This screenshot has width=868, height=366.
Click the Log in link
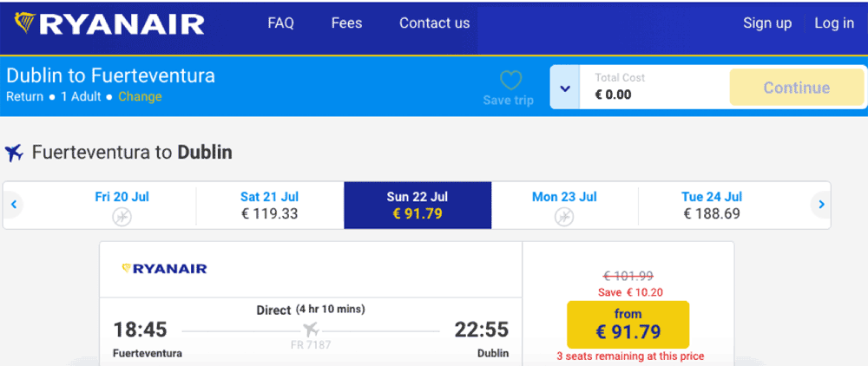click(834, 23)
